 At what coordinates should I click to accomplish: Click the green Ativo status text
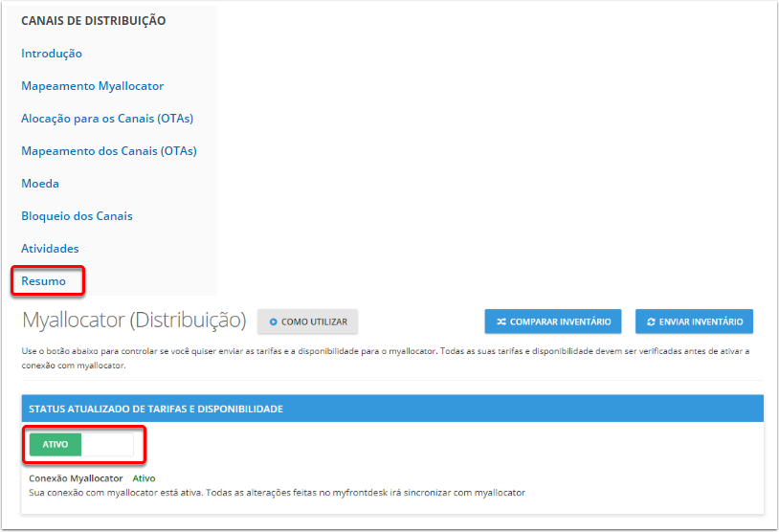point(145,478)
